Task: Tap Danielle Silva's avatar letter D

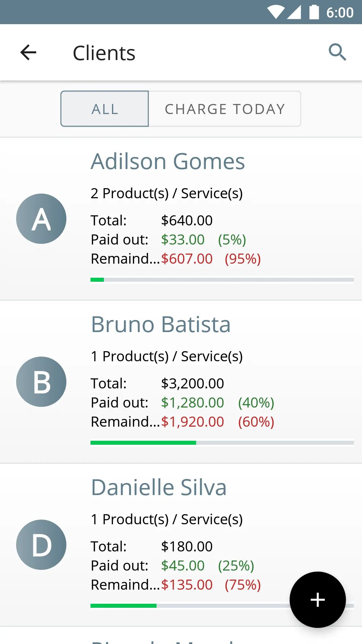Action: (41, 545)
